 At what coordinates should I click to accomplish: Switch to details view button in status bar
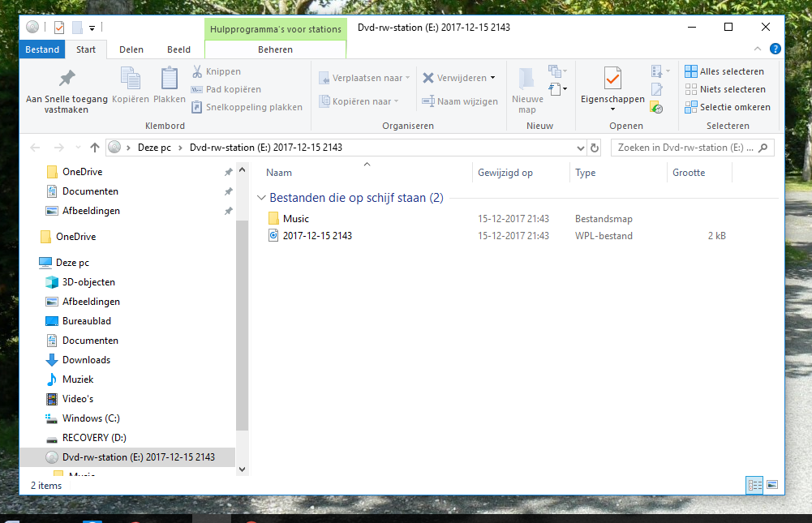coord(754,485)
